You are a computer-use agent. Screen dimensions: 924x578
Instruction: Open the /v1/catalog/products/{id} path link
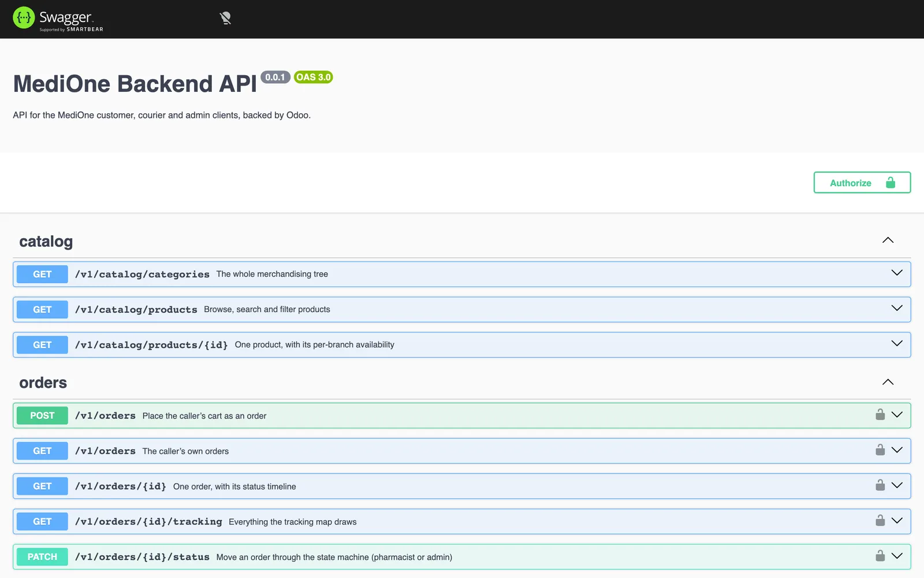[151, 344]
